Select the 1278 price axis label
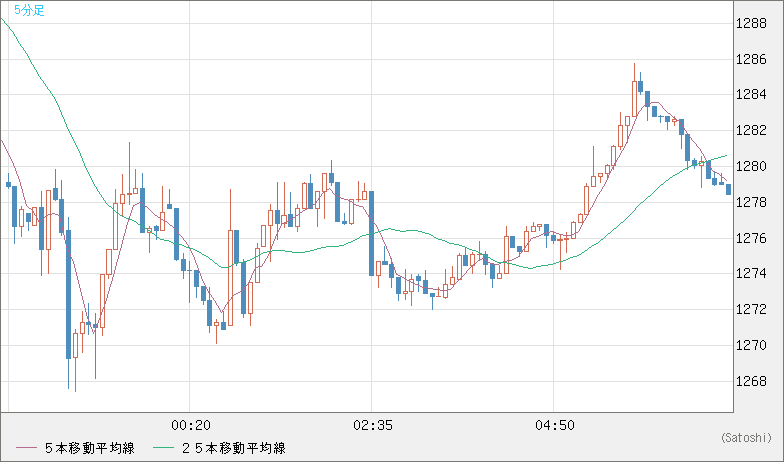Screen dimensions: 784x462 [x=751, y=202]
